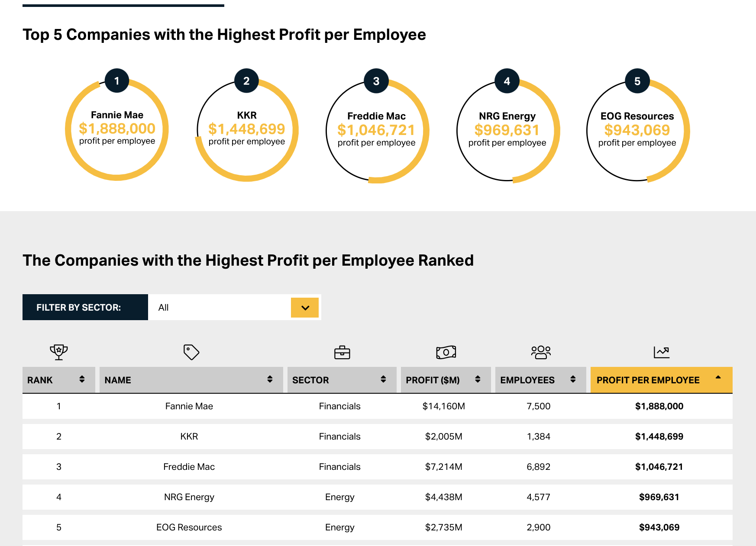Screen dimensions: 756x546
Task: Click Financials sector in the KKR row
Action: click(x=340, y=437)
